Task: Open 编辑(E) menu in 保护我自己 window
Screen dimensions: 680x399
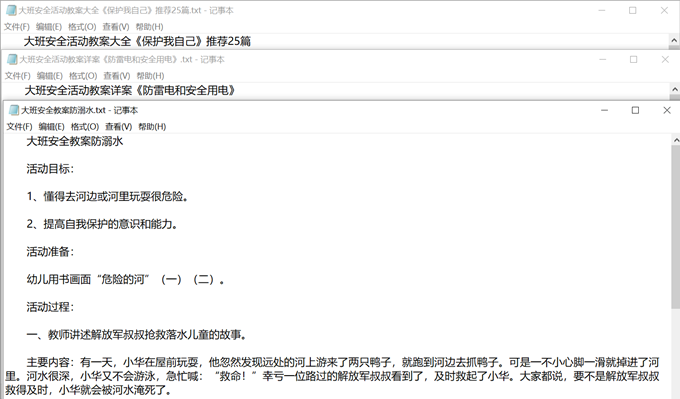Action: tap(49, 27)
